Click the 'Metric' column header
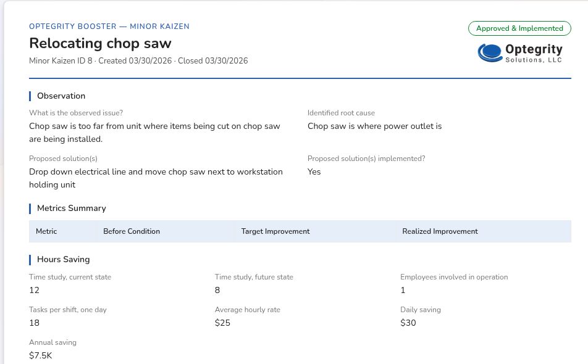588x364 pixels. pos(46,231)
